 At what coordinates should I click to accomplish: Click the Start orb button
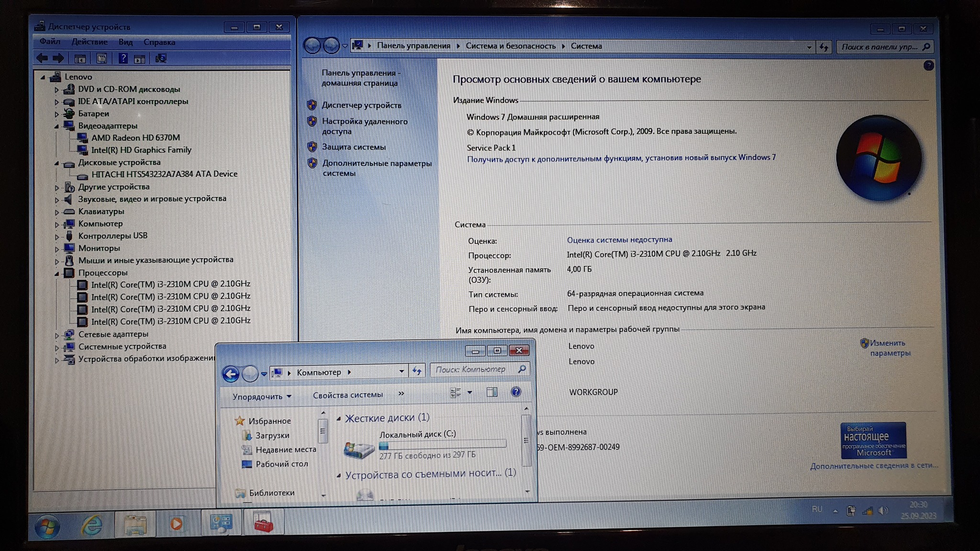tap(47, 526)
